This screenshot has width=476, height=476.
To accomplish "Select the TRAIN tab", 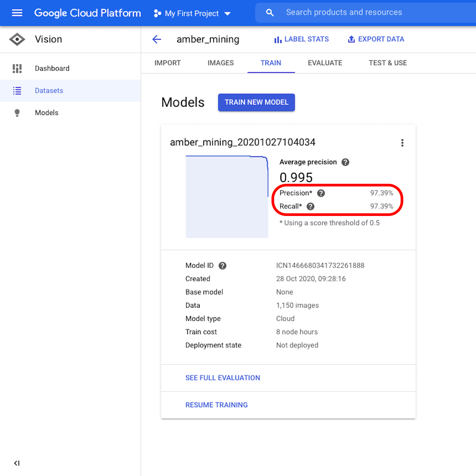I will pyautogui.click(x=271, y=63).
